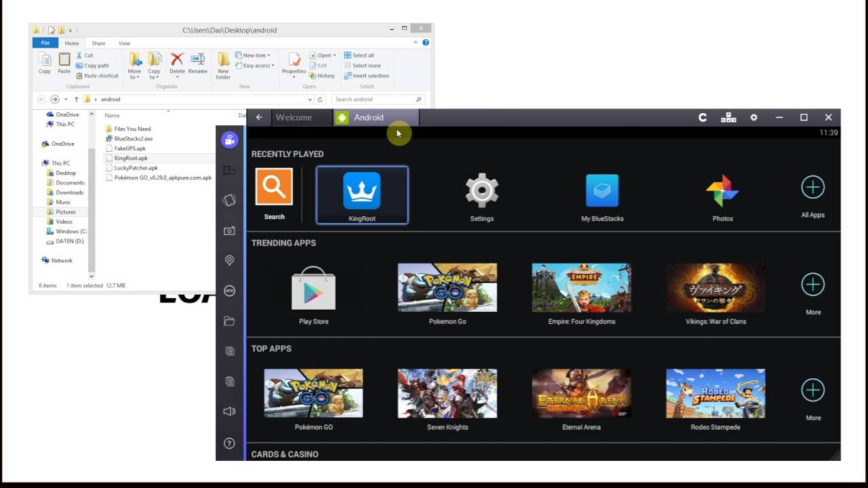Viewport: 868px width, 488px height.
Task: Click the shake device icon in BlueStacks sidebar
Action: [x=229, y=200]
